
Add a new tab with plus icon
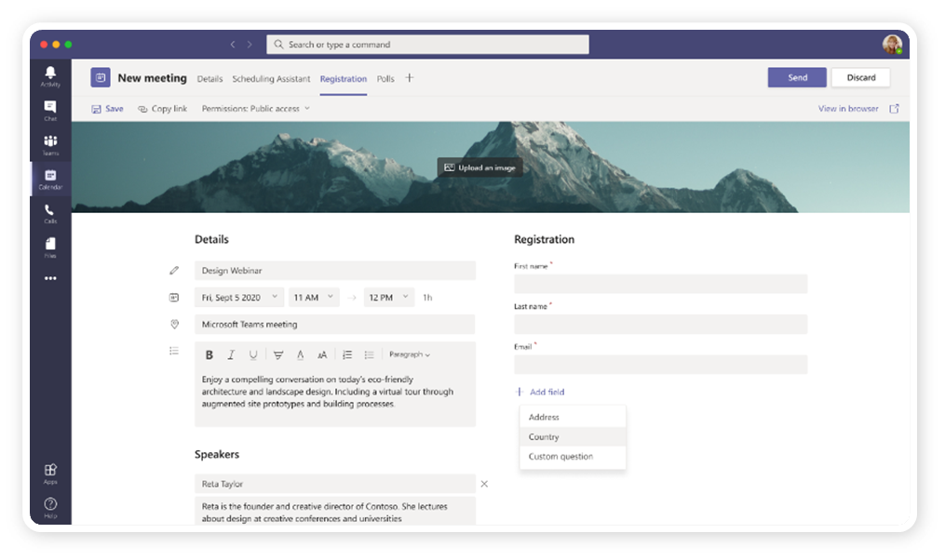[410, 78]
